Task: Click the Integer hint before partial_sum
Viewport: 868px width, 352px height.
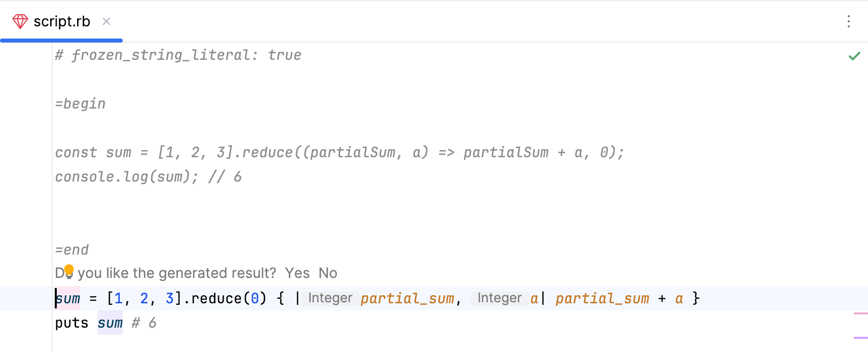Action: click(x=330, y=298)
